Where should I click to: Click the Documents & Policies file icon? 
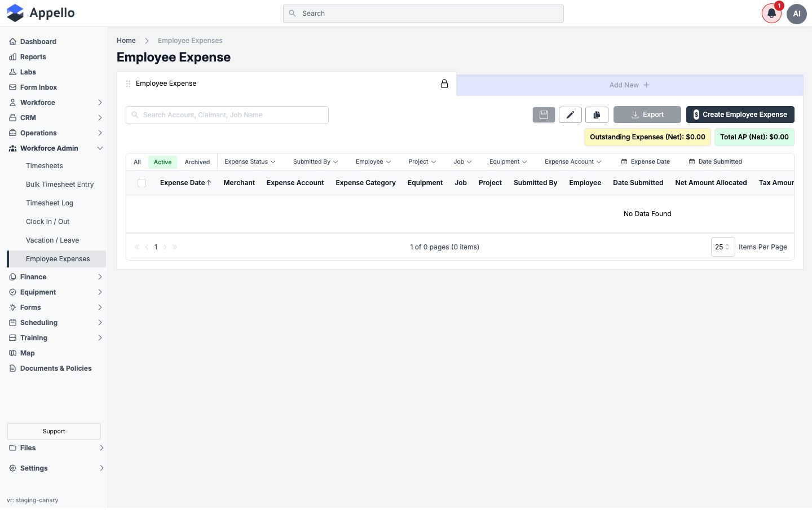pos(12,368)
